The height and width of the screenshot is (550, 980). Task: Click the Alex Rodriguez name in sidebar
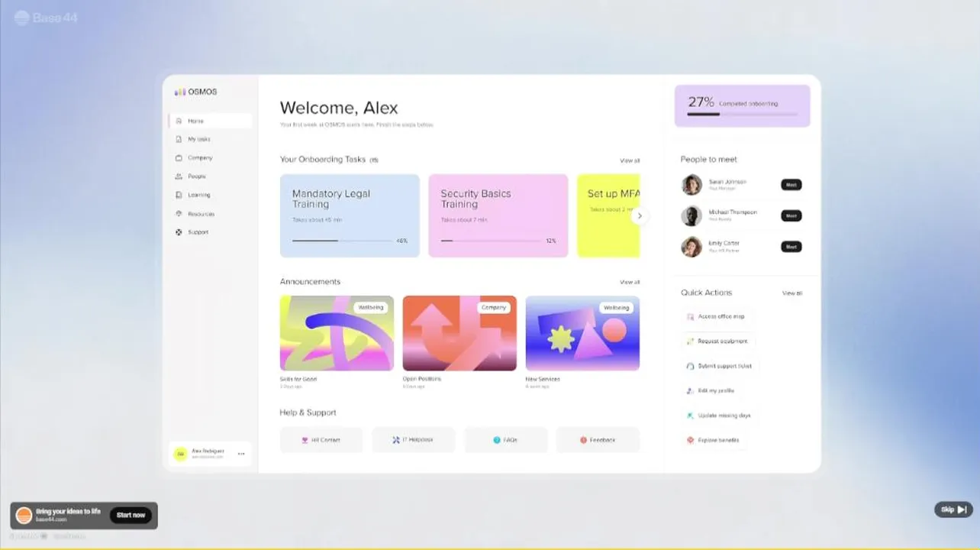point(208,451)
